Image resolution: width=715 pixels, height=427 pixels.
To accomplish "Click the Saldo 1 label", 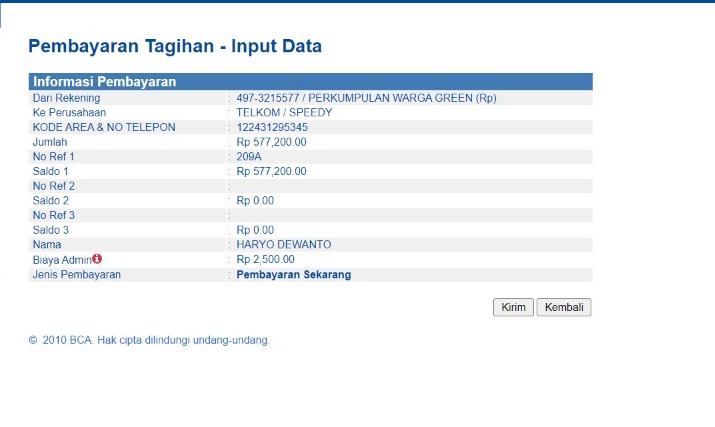I will click(51, 171).
